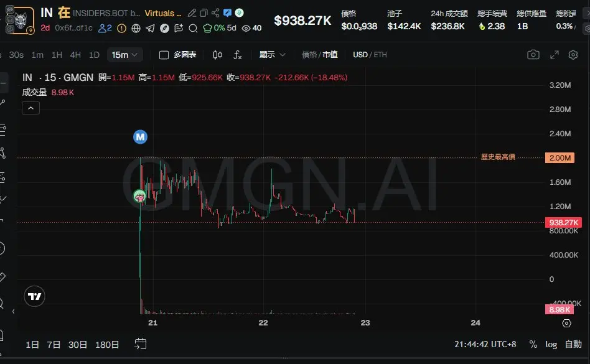Click the 池子 $142.4K value

[x=404, y=26]
